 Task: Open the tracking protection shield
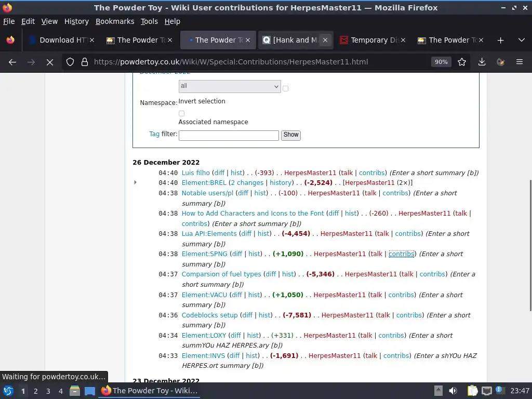70,62
